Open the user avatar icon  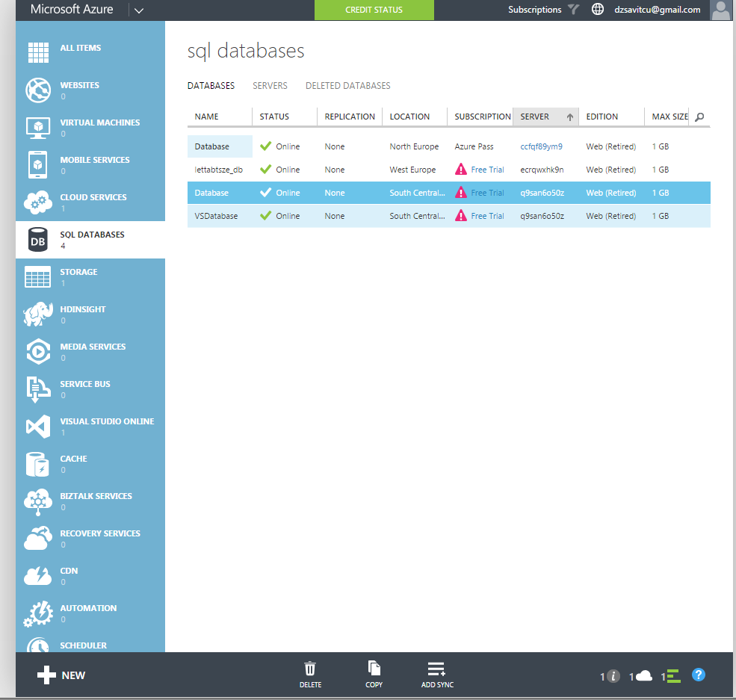pos(720,10)
